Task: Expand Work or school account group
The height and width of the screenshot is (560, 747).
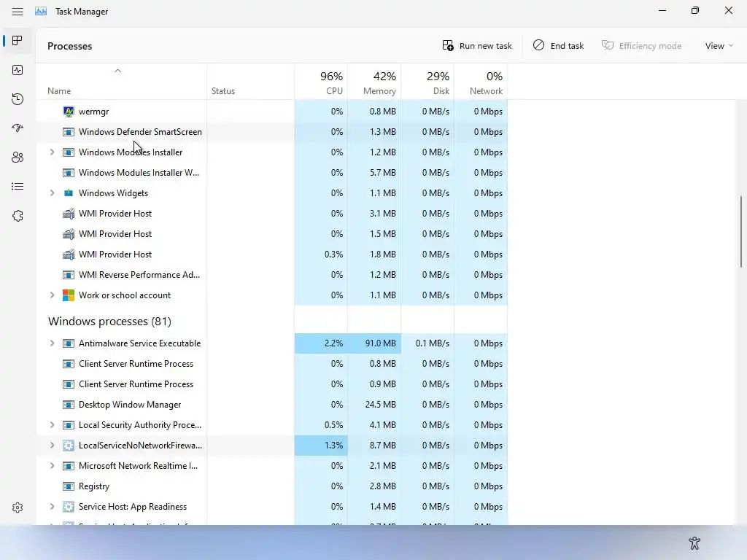Action: coord(52,295)
